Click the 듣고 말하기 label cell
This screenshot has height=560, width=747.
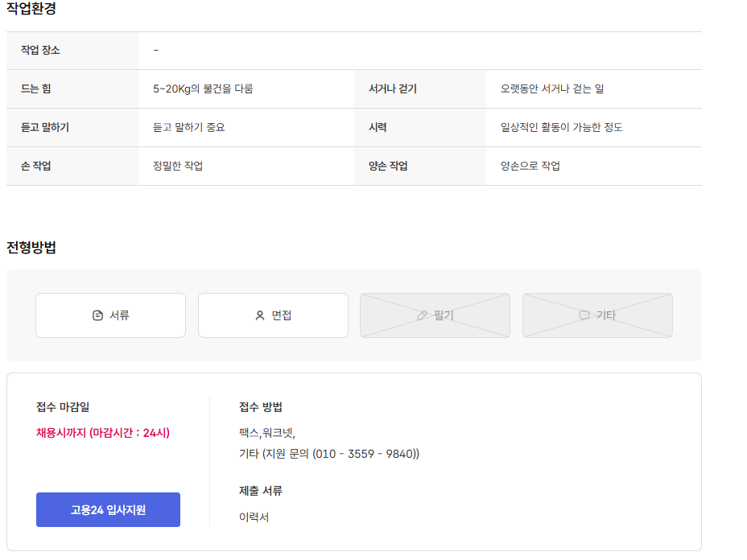(45, 127)
